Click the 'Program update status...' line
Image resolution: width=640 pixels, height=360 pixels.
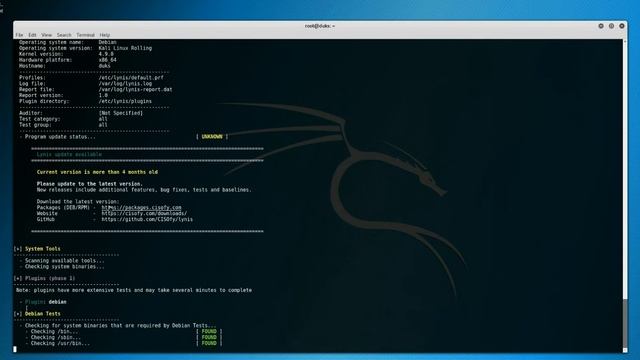click(x=60, y=137)
